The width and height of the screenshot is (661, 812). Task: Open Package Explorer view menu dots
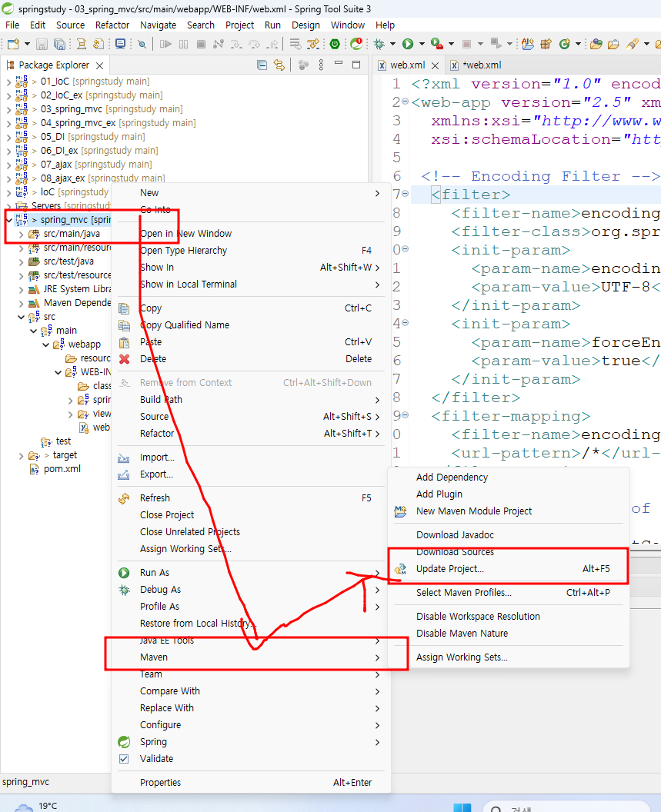click(321, 65)
